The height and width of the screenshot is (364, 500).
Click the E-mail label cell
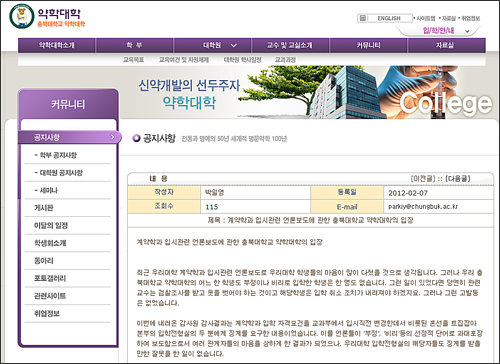[347, 207]
